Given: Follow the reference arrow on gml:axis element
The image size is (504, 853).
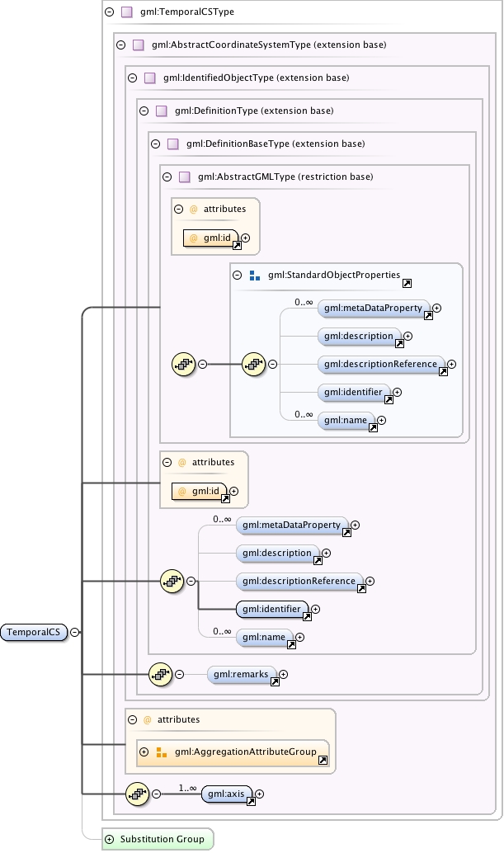Looking at the screenshot, I should point(252,801).
